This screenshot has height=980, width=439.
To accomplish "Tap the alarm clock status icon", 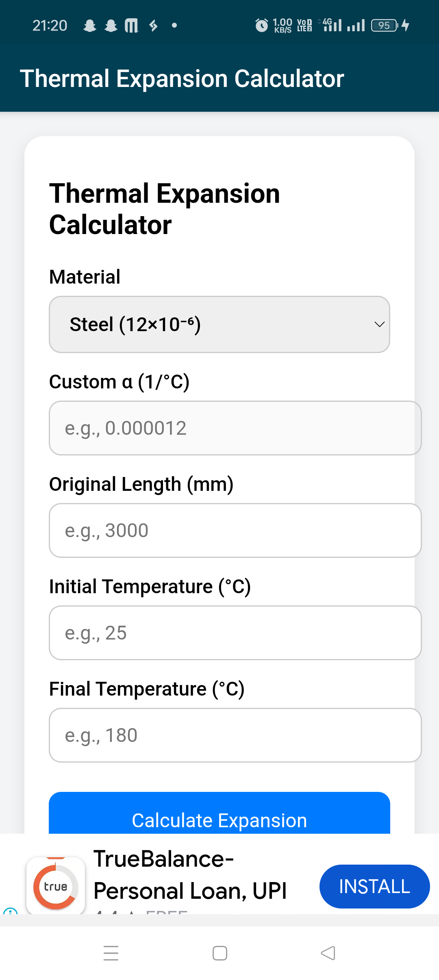I will 261,25.
